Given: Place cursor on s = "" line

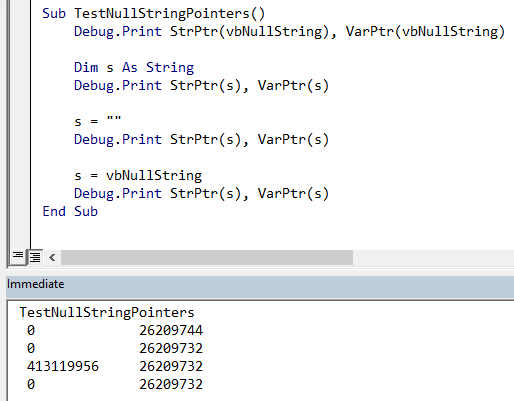Looking at the screenshot, I should 98,121.
